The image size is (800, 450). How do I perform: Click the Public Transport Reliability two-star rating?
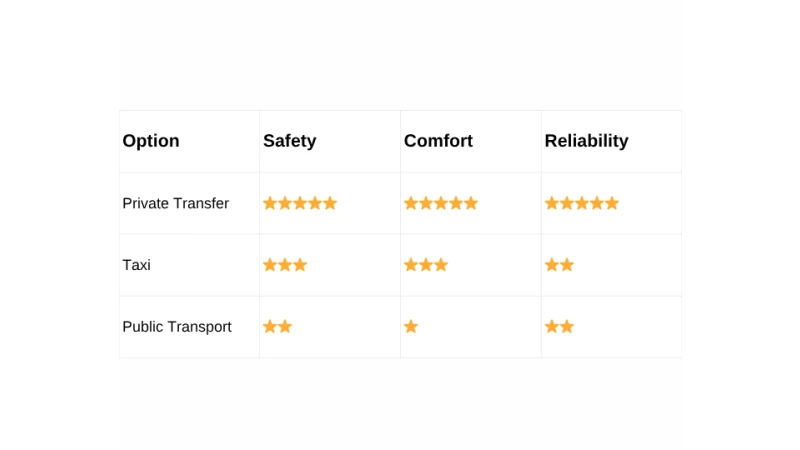[559, 327]
